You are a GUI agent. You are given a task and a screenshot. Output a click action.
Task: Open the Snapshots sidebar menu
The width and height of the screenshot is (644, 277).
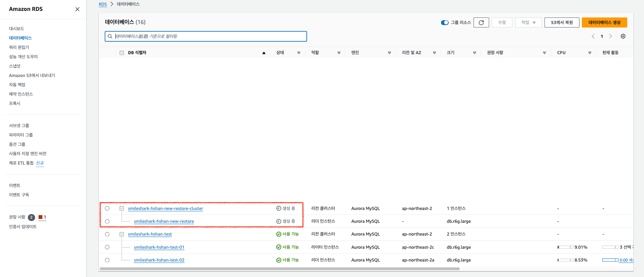(x=15, y=66)
